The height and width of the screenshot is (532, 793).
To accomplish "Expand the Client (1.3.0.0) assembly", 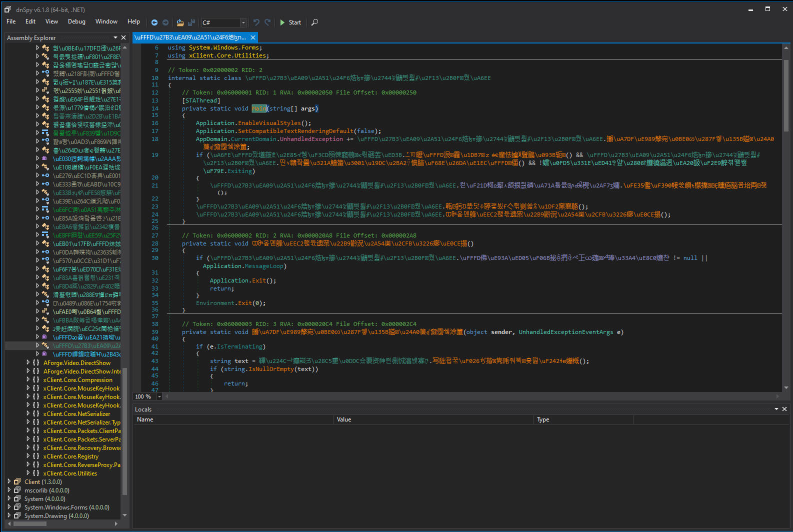I will pos(9,481).
